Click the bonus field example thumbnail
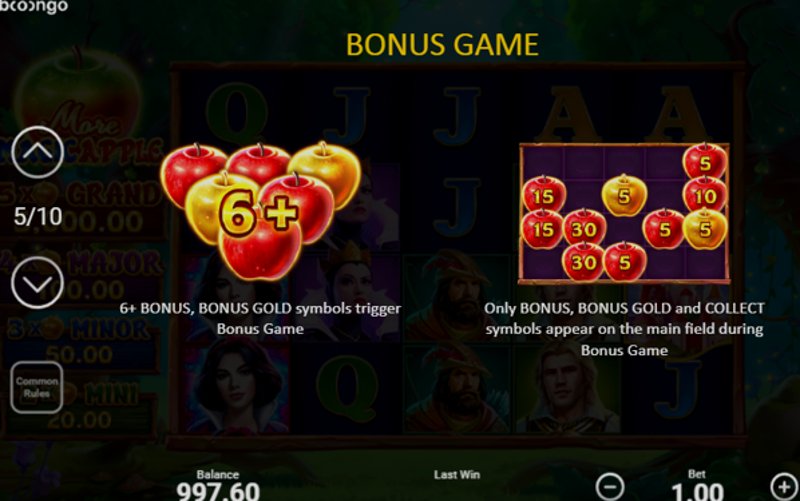The width and height of the screenshot is (800, 501). pyautogui.click(x=624, y=213)
